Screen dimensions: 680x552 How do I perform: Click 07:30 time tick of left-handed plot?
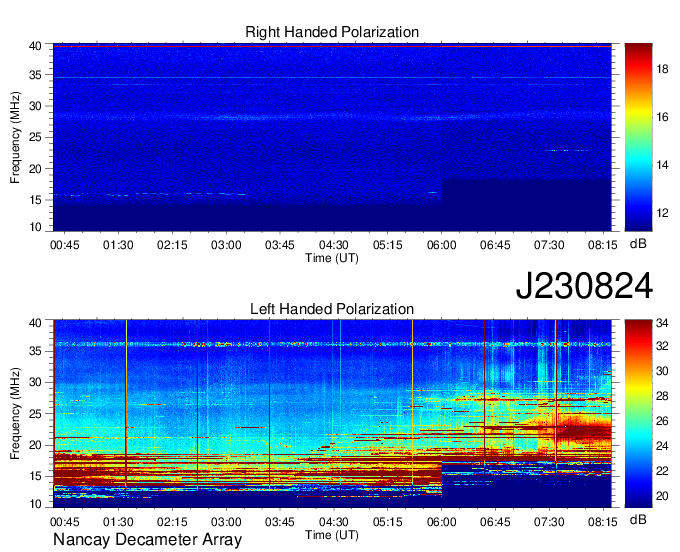coord(549,522)
